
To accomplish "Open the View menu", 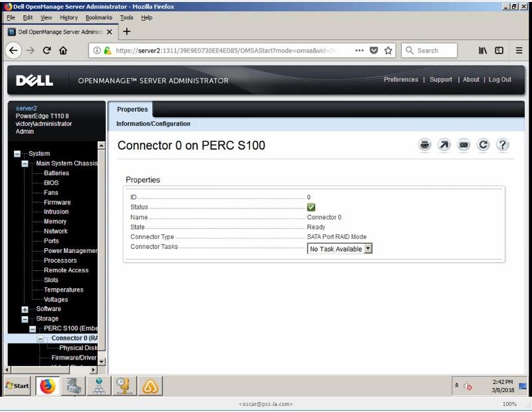I will tap(46, 18).
